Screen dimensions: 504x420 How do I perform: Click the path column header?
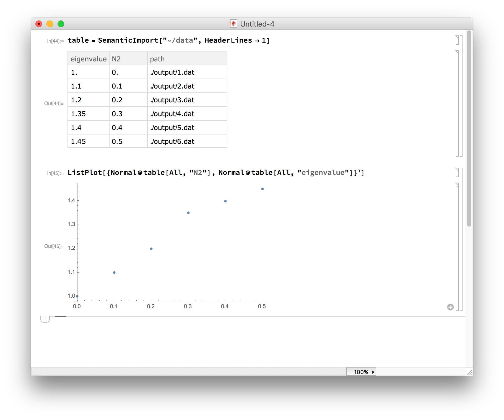[x=187, y=59]
